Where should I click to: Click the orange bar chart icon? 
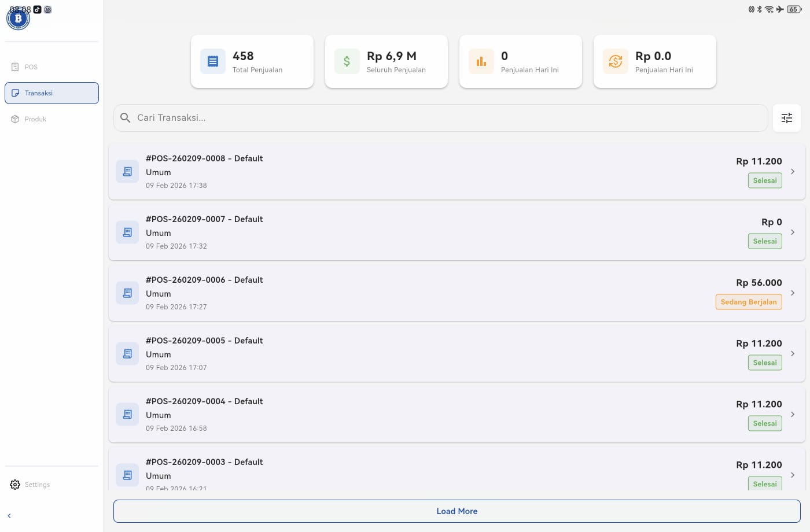[x=481, y=61]
